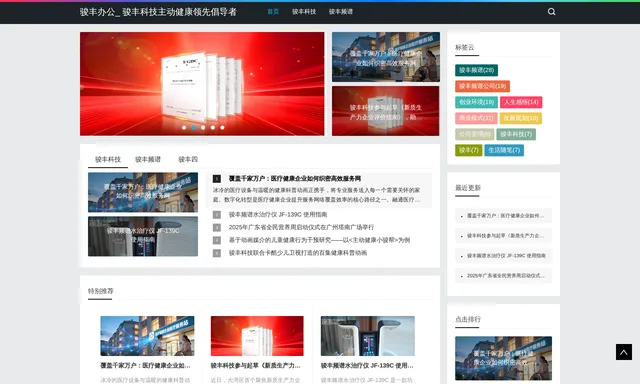Open top-right banner card 覆盖千家万户

click(386, 57)
